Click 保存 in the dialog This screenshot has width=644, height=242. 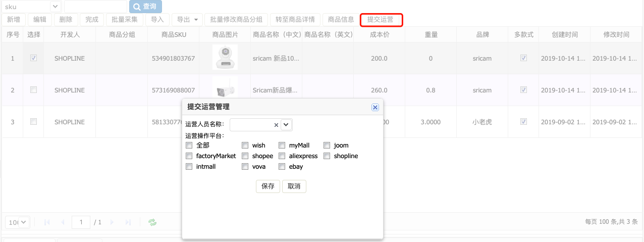pos(268,186)
